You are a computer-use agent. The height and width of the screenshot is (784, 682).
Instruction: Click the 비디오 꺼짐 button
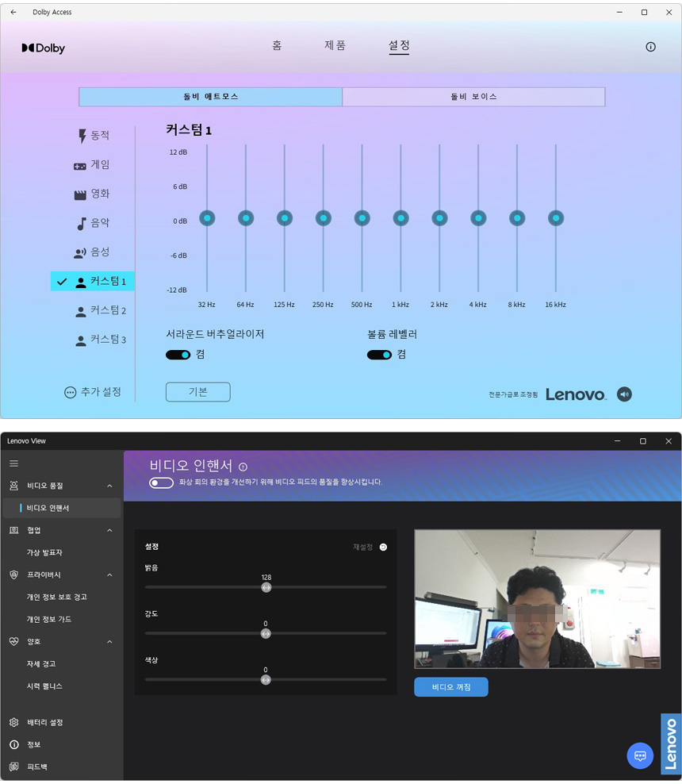451,687
